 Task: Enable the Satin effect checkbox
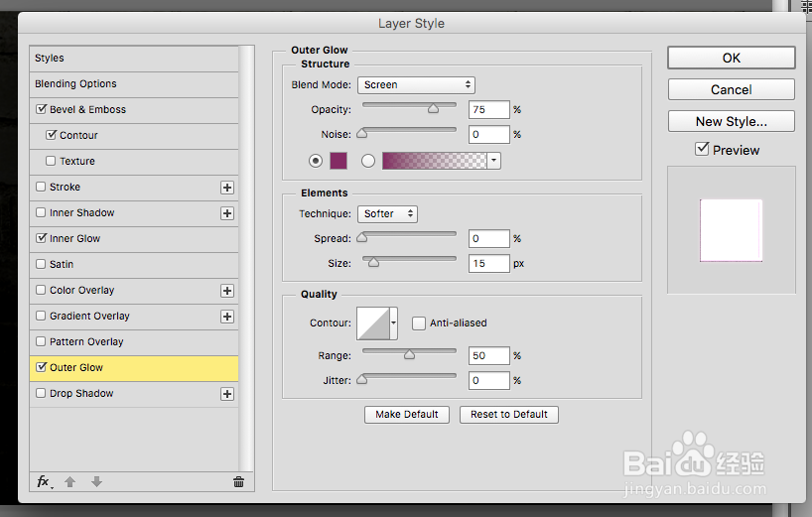(41, 265)
